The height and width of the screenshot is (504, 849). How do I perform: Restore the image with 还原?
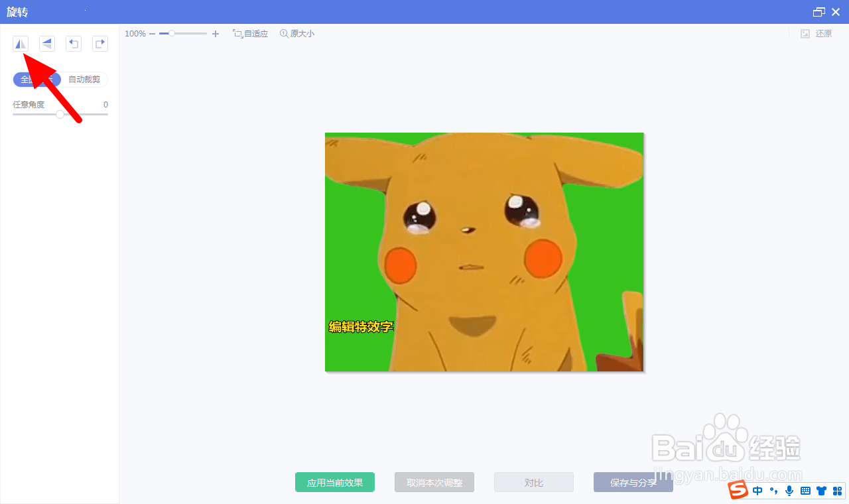[x=816, y=33]
